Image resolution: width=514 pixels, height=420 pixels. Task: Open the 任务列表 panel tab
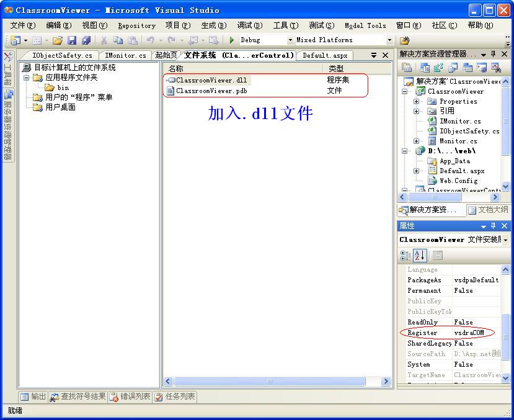coord(175,396)
